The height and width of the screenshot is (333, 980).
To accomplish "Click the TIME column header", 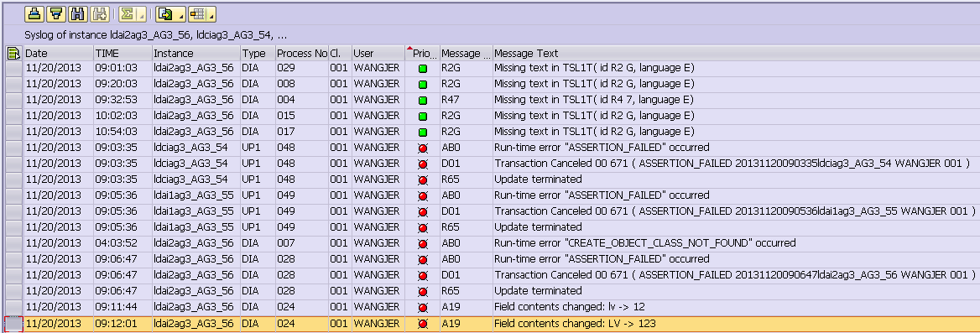I will coord(123,54).
